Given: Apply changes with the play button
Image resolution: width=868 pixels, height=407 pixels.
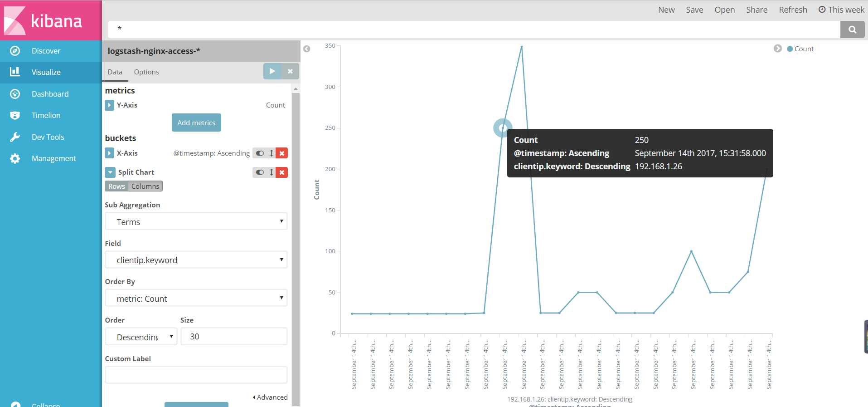Looking at the screenshot, I should tap(272, 71).
